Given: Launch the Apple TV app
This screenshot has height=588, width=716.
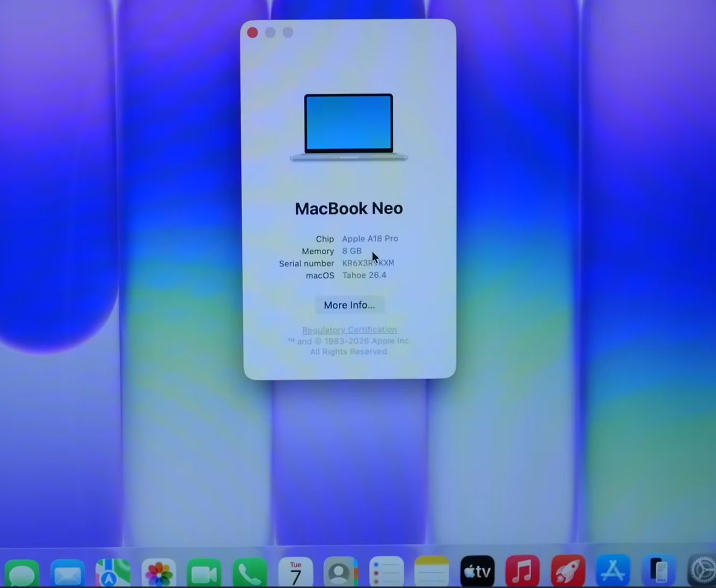Looking at the screenshot, I should pyautogui.click(x=477, y=571).
